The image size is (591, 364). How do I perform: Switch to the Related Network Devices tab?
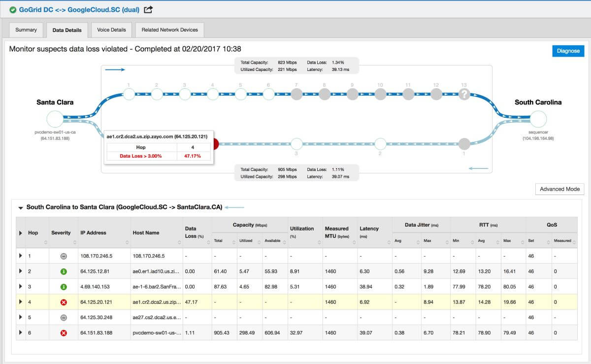(169, 30)
